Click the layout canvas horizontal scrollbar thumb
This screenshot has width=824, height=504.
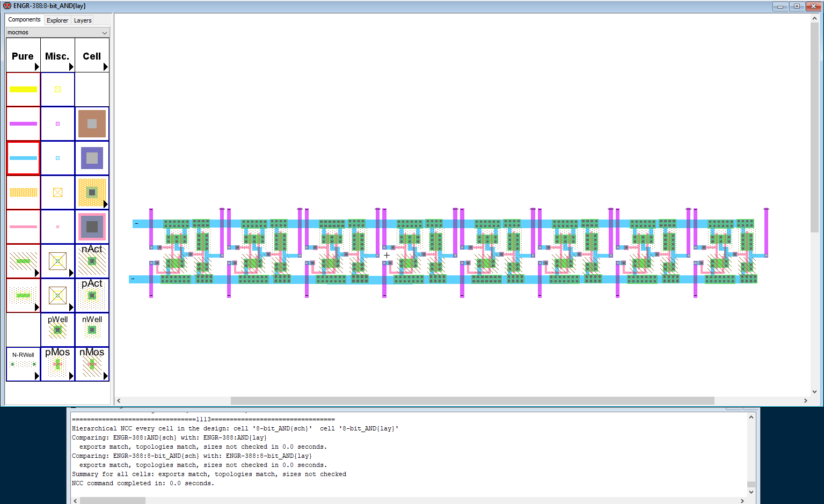(472, 400)
